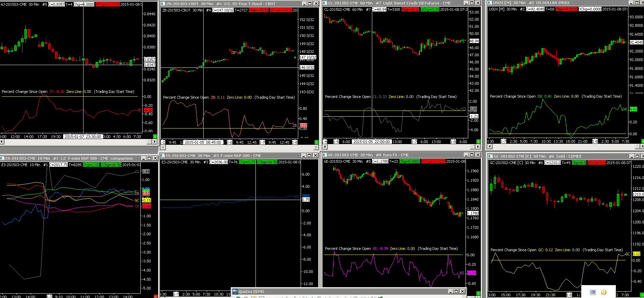Click the ZB T-Bond chart window icon
This screenshot has height=298, width=644.
[163, 4]
